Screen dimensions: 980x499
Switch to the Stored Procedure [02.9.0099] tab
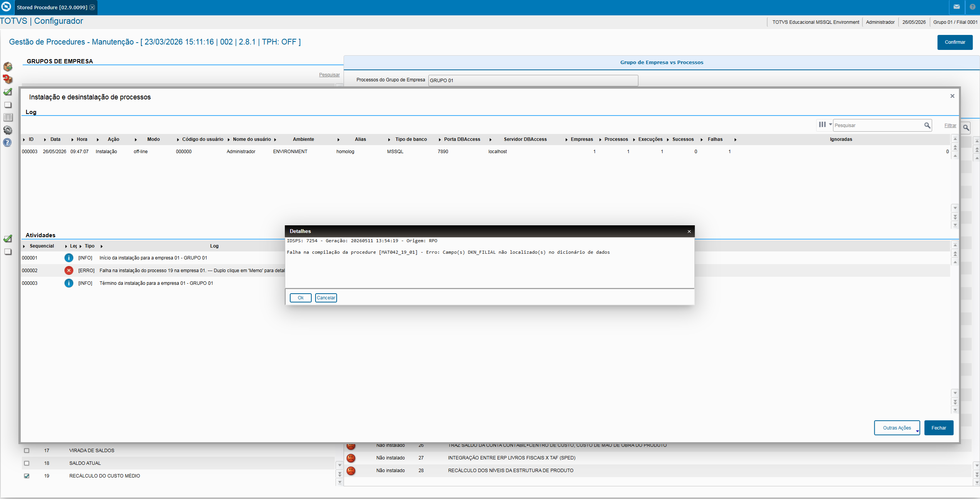52,7
